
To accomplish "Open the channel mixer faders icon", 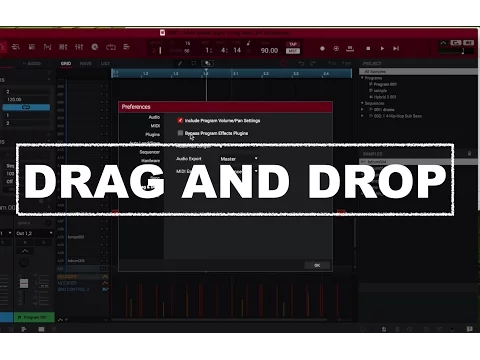I will pyautogui.click(x=63, y=47).
